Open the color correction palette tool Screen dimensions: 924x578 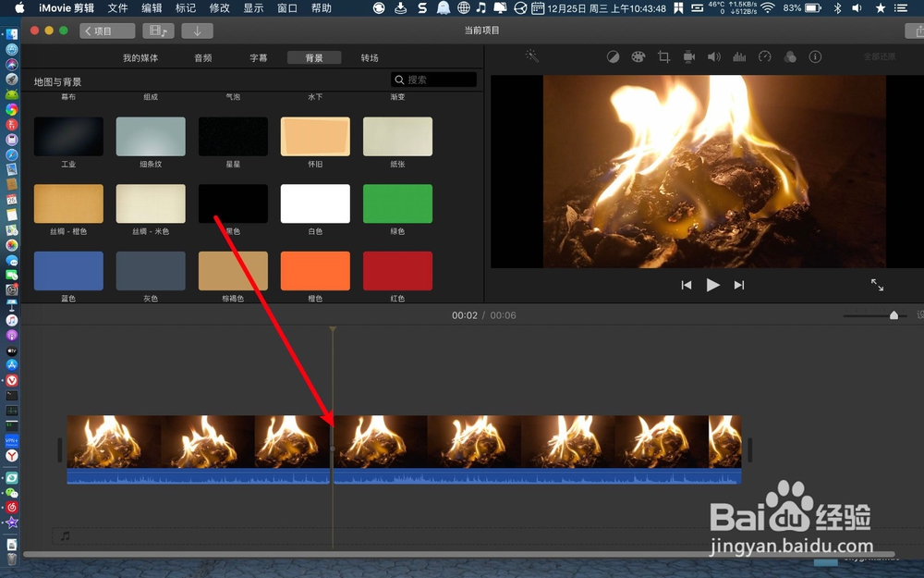click(638, 57)
